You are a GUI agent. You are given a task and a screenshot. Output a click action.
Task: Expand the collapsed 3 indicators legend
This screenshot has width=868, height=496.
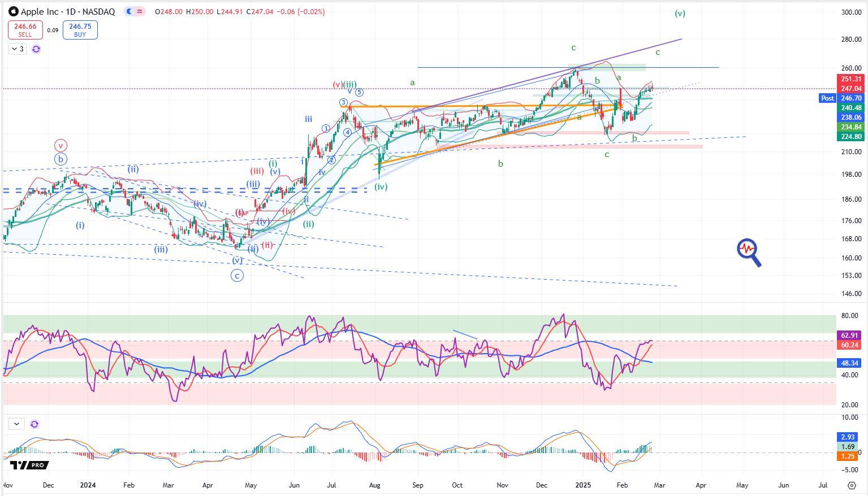(x=17, y=49)
